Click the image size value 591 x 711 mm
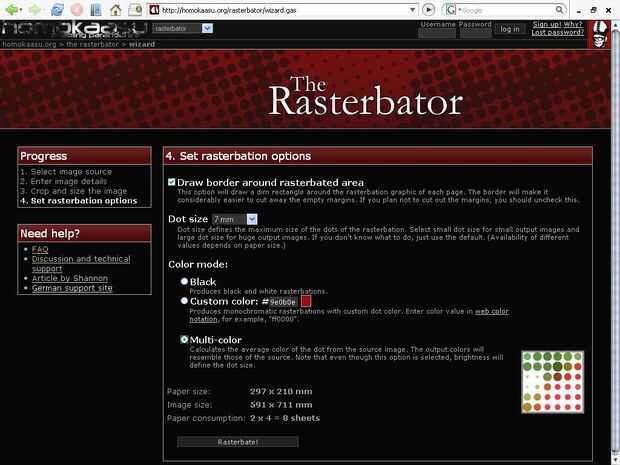 click(281, 405)
